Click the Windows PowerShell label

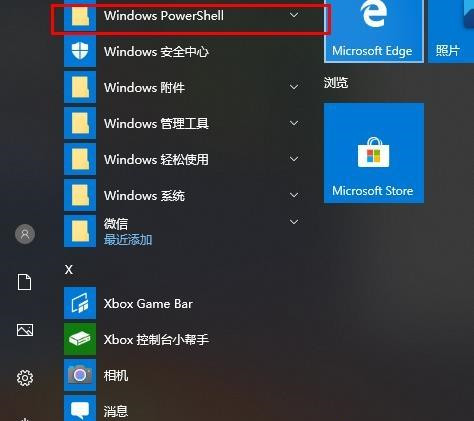[164, 16]
